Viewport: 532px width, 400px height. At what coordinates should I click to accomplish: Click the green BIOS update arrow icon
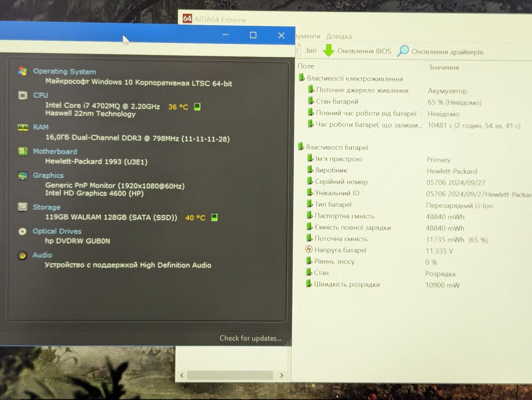[329, 51]
